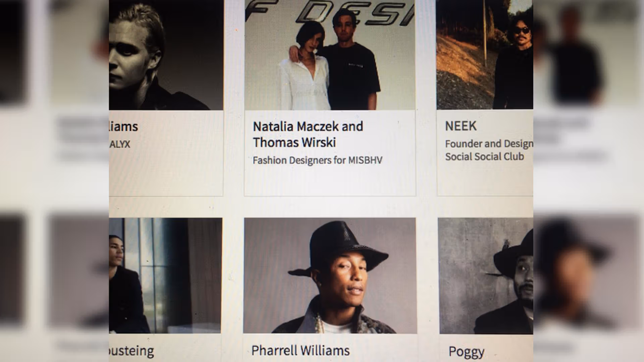Click the Natalia Maczek and Thomas Wirski name
Viewport: 644px width, 362px height.
pos(308,134)
